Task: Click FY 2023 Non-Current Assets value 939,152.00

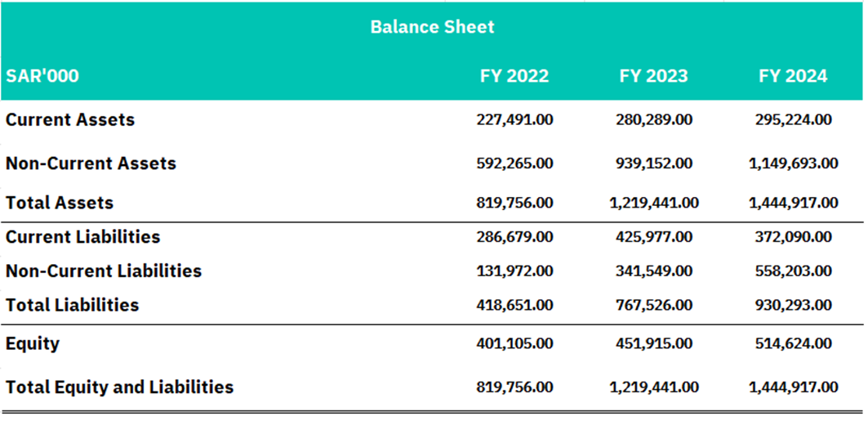Action: pyautogui.click(x=653, y=163)
